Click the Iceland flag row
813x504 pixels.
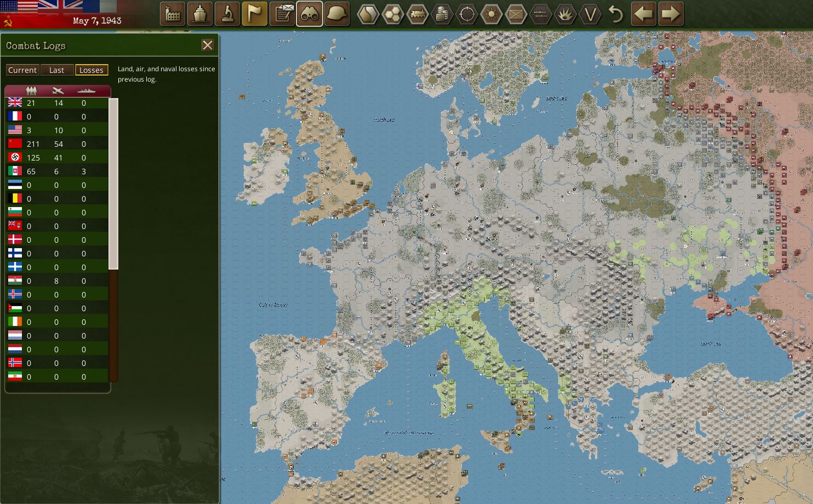click(x=57, y=295)
